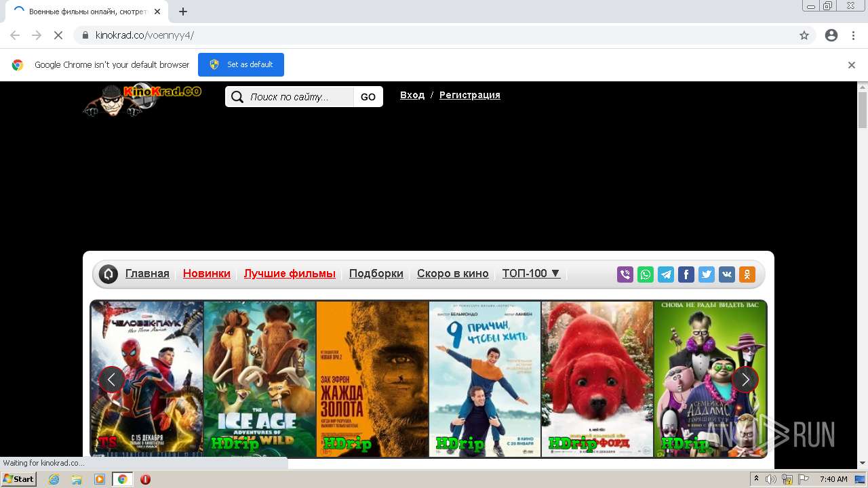868x488 pixels.
Task: Dismiss the default browser notification bar
Action: 852,65
